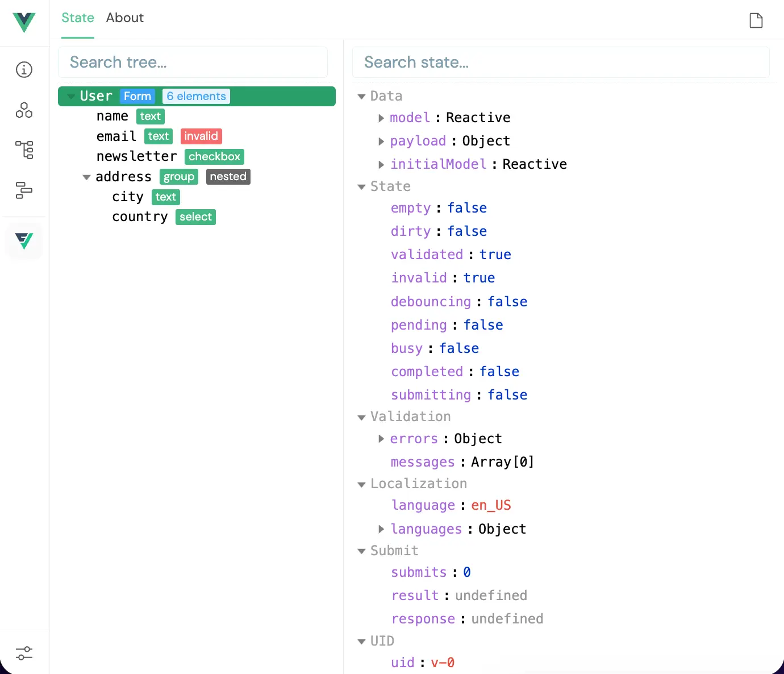Expand the initialModel Reactive entry
784x674 pixels.
pos(382,165)
